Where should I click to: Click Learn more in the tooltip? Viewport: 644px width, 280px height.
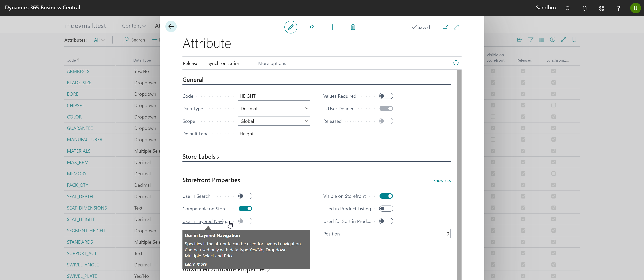point(196,264)
